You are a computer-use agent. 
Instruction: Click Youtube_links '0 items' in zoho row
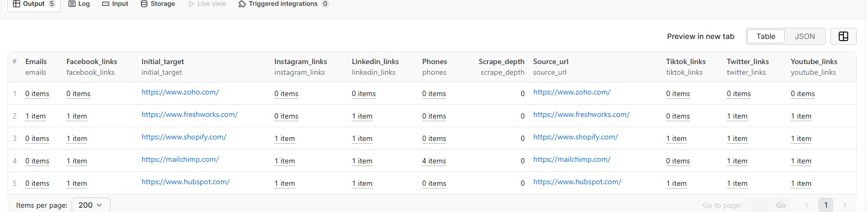[803, 94]
